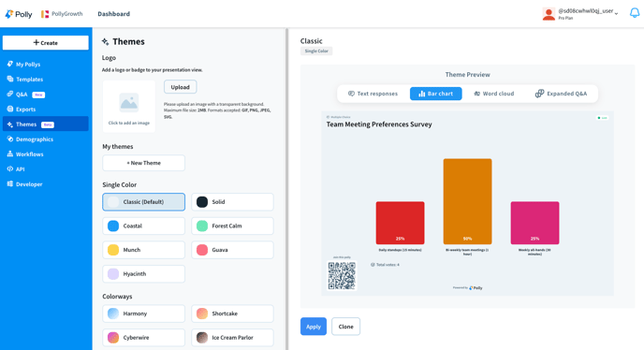Click the Upload logo button
Screen dimensions: 644x350
pos(181,87)
